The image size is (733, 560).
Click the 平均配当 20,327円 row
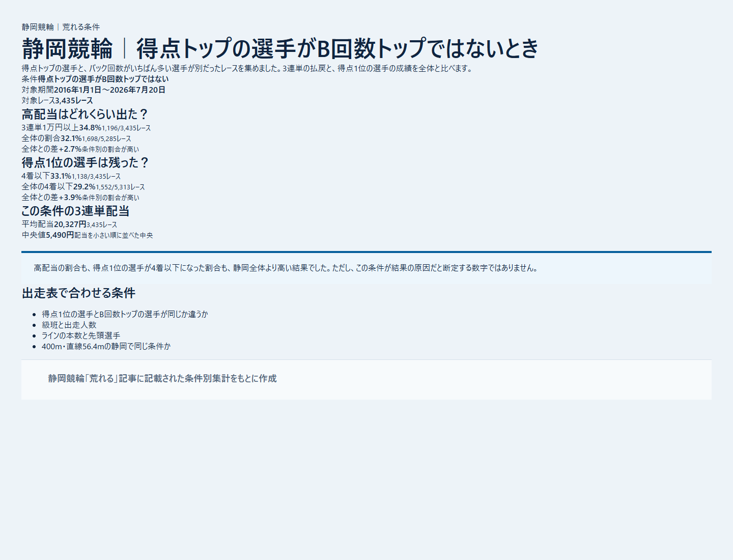pos(70,225)
